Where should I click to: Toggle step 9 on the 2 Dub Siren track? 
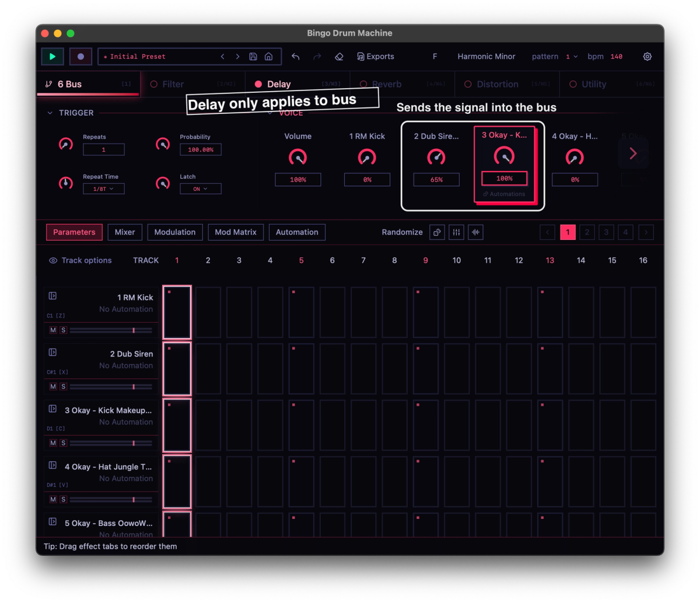click(426, 369)
